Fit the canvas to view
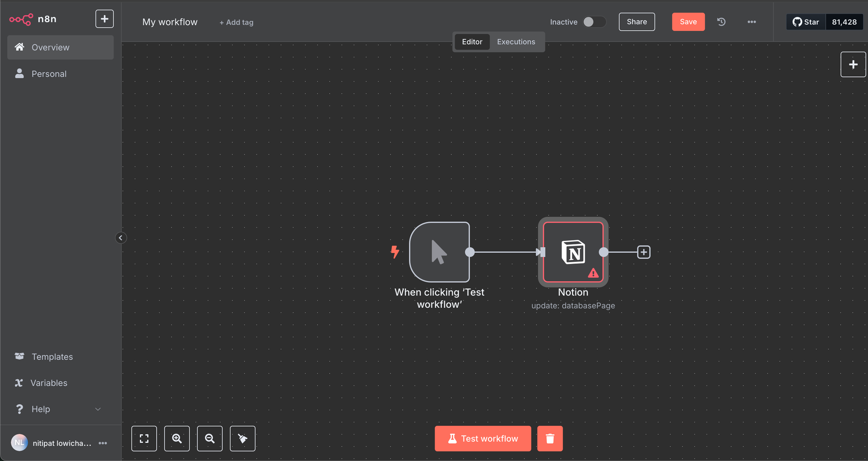Viewport: 868px width, 461px height. pyautogui.click(x=144, y=438)
